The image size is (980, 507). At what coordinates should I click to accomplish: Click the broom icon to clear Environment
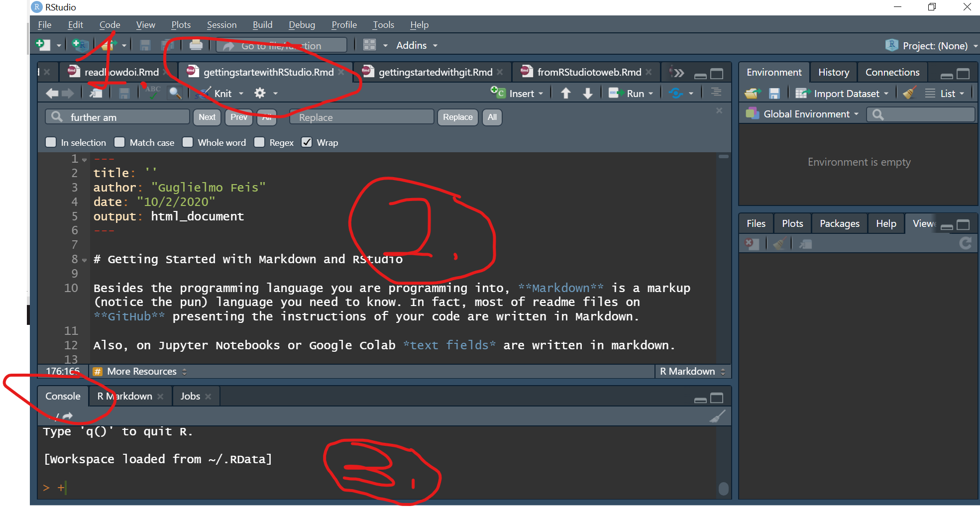pos(909,93)
